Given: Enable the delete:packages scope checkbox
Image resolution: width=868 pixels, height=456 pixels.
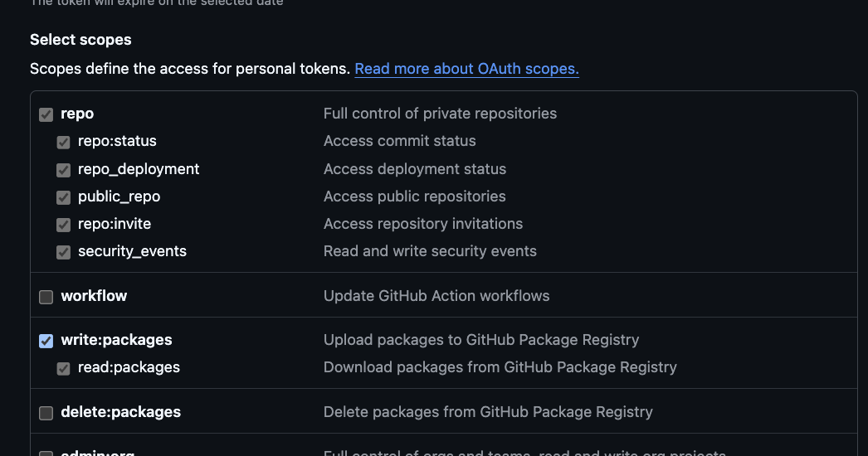Looking at the screenshot, I should tap(46, 413).
